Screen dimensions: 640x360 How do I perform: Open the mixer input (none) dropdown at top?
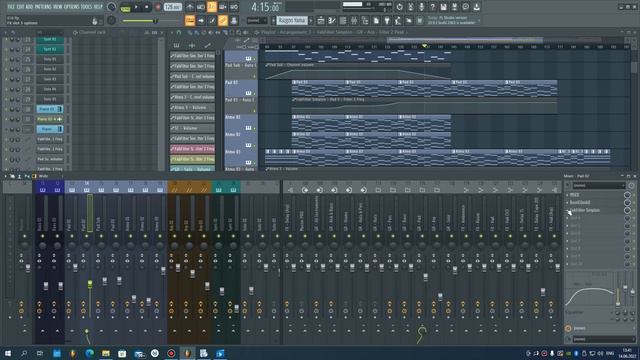(x=598, y=186)
